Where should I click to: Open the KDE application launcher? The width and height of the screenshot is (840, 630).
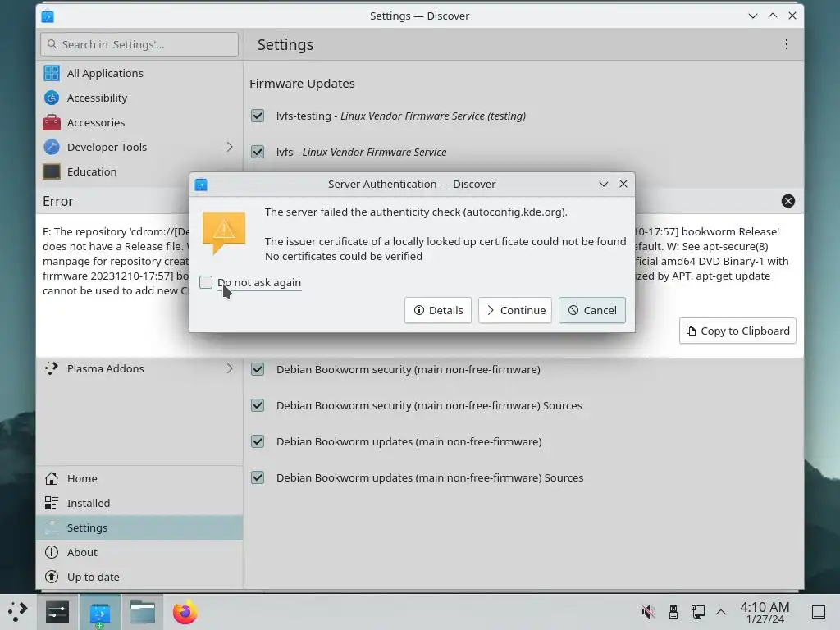pos(18,612)
